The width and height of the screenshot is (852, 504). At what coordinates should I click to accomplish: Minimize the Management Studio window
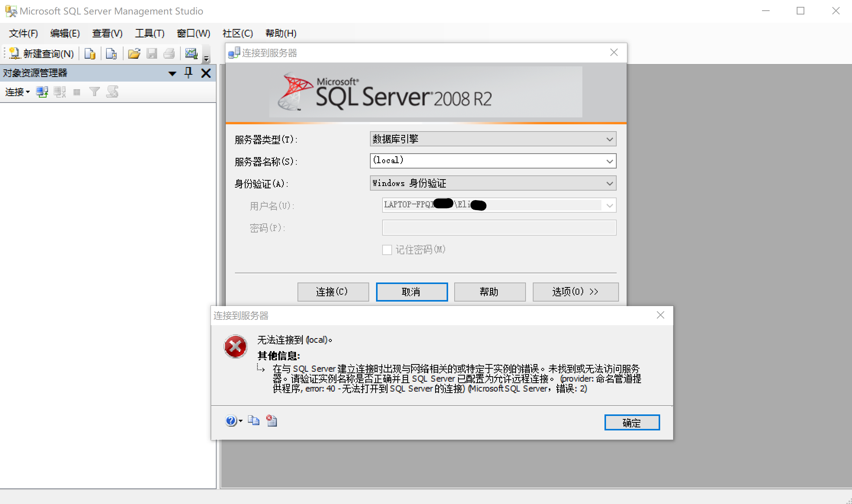(x=766, y=11)
